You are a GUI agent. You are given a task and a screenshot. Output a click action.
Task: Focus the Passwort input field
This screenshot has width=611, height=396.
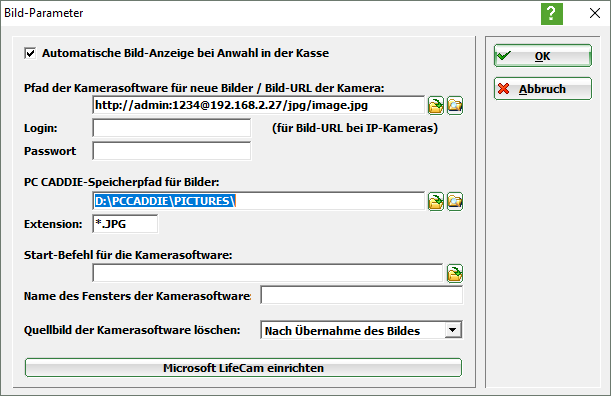click(172, 151)
